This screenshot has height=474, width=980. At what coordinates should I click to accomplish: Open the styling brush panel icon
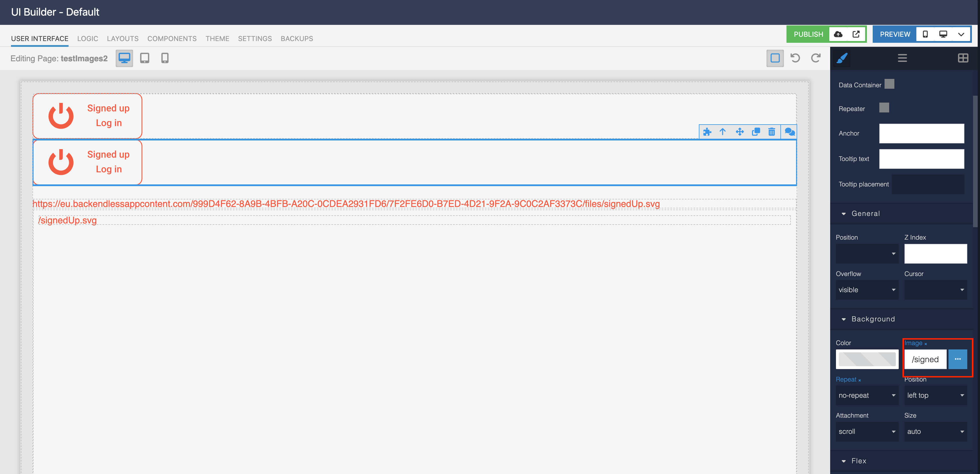tap(842, 58)
